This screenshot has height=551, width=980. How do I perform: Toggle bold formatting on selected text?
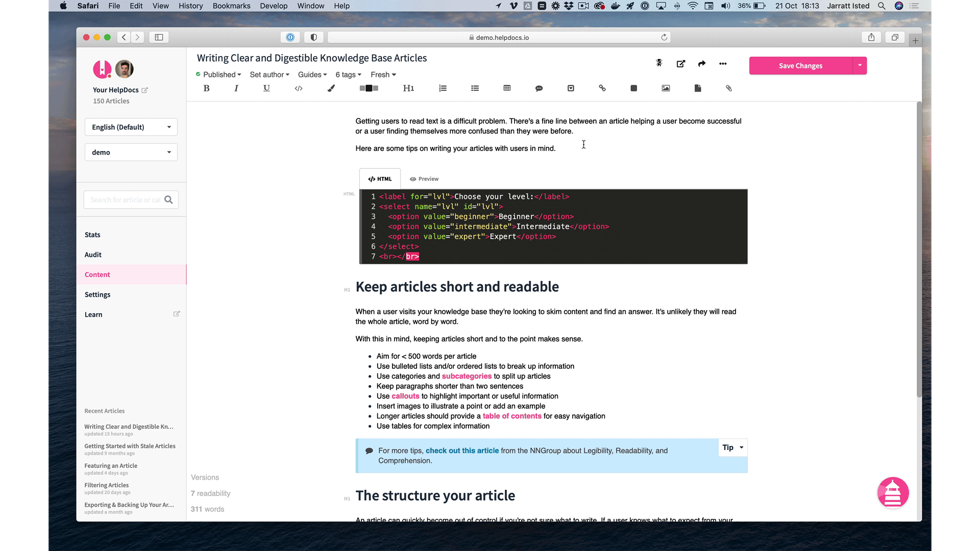tap(206, 88)
